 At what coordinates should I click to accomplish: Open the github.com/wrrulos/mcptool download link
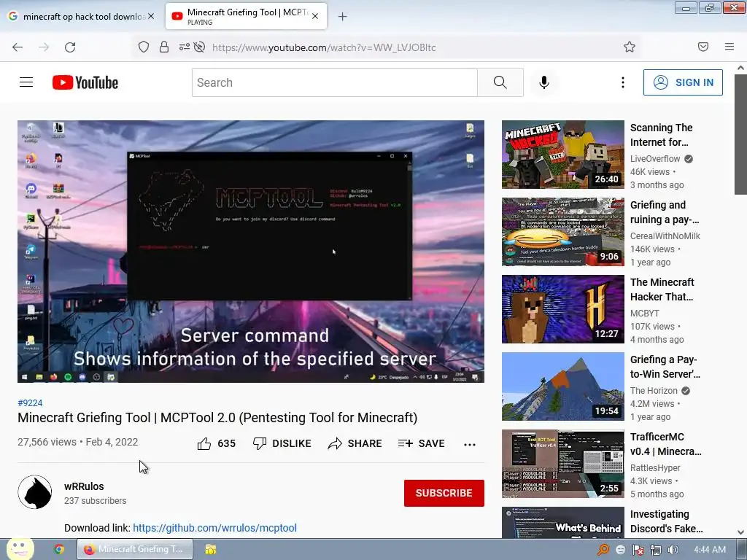[215, 528]
